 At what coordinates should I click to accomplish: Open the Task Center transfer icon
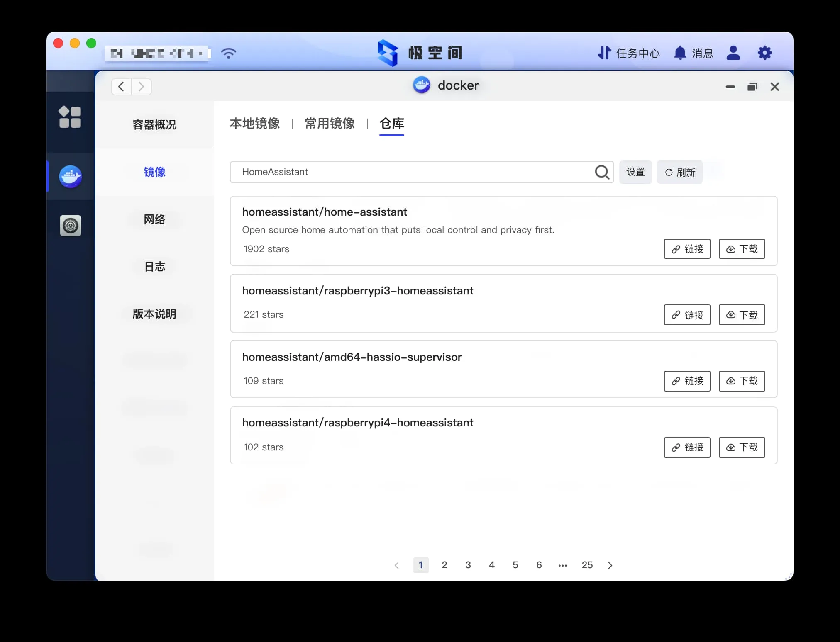[604, 53]
